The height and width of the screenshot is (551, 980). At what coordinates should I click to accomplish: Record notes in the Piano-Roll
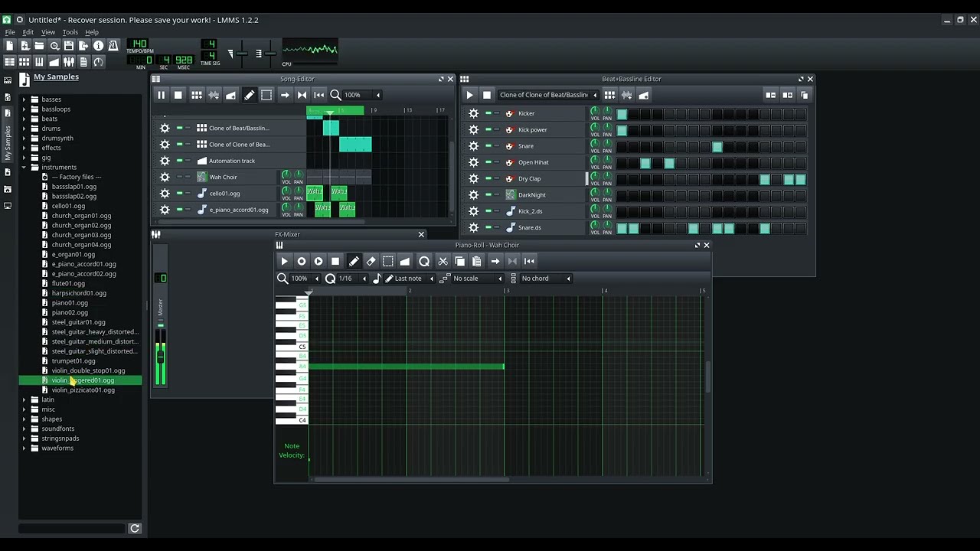(302, 261)
